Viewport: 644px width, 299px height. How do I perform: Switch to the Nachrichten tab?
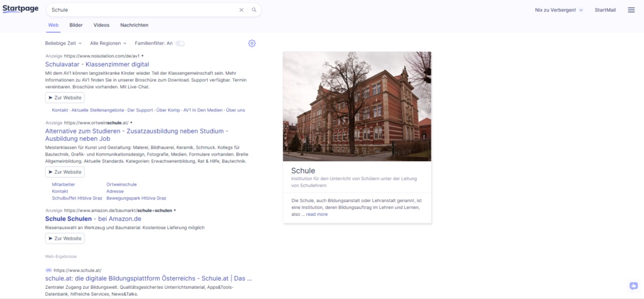tap(135, 25)
